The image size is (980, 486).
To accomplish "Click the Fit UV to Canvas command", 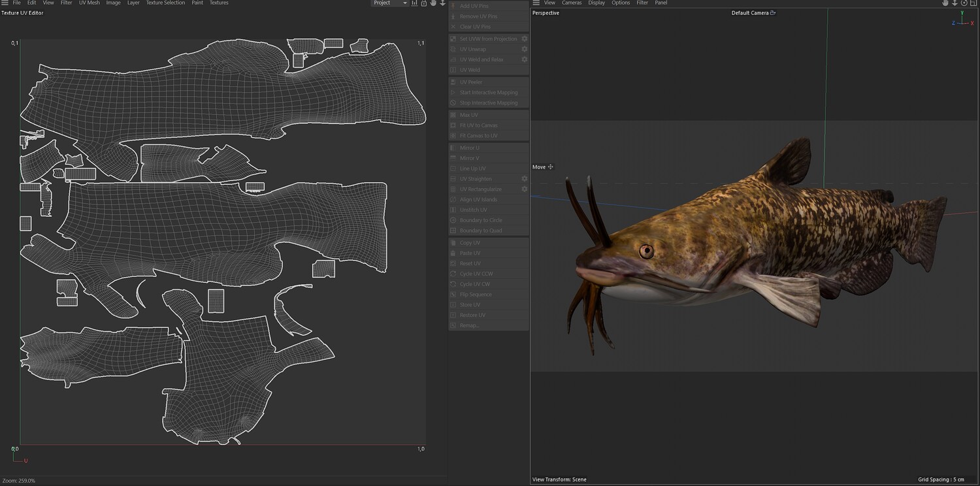I will click(478, 125).
